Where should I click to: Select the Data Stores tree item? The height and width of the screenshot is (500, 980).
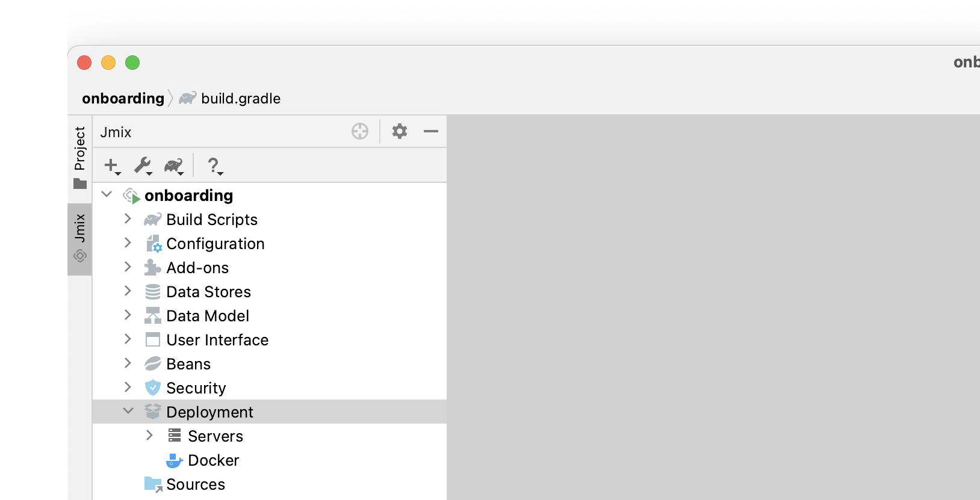point(208,292)
